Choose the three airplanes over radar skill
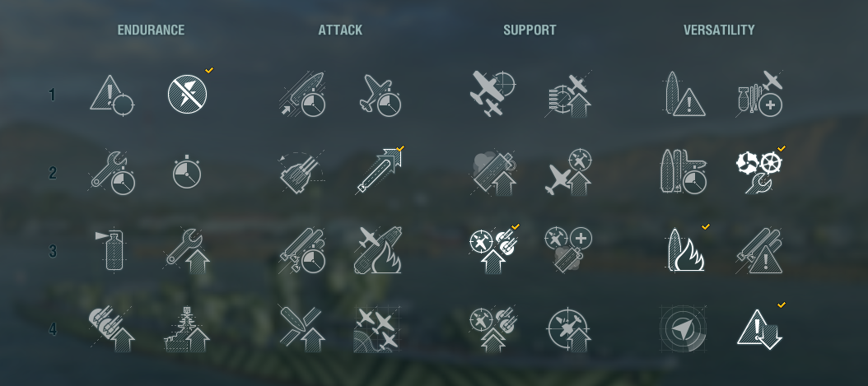This screenshot has height=386, width=868. (x=376, y=329)
